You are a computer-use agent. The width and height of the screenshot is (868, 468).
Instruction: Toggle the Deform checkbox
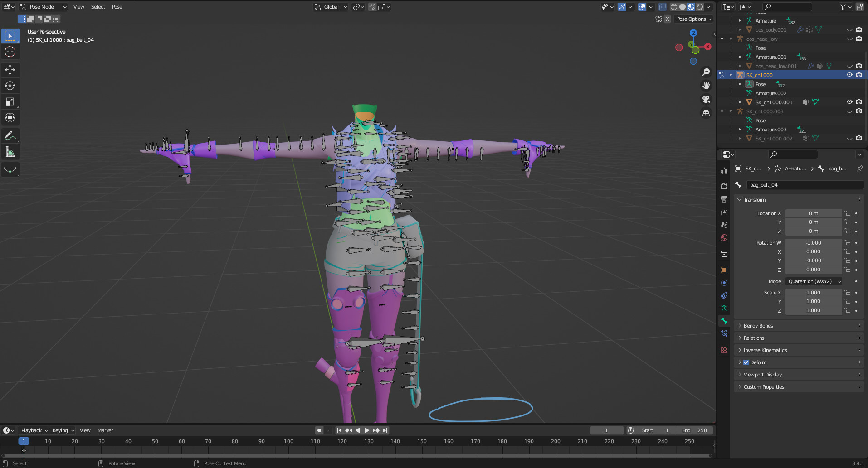point(746,362)
